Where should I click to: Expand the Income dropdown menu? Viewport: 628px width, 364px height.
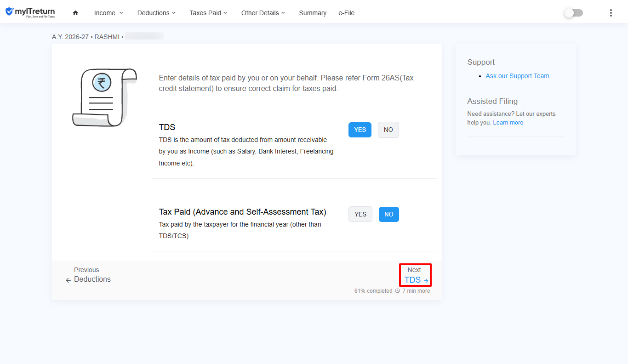[108, 13]
